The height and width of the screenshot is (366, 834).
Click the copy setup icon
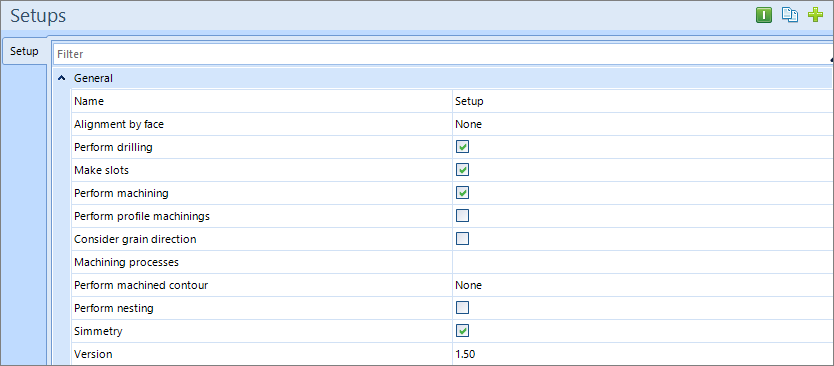coord(790,15)
